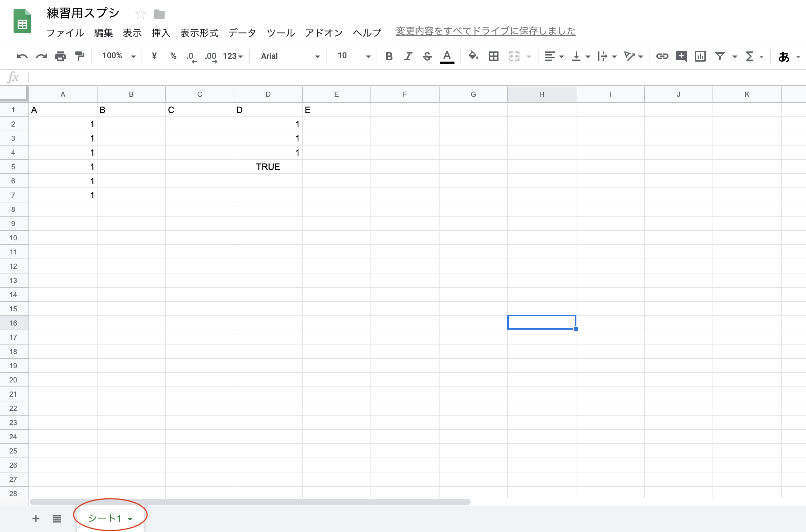Open the fill color bucket
Screen dimensions: 806x532
point(473,56)
